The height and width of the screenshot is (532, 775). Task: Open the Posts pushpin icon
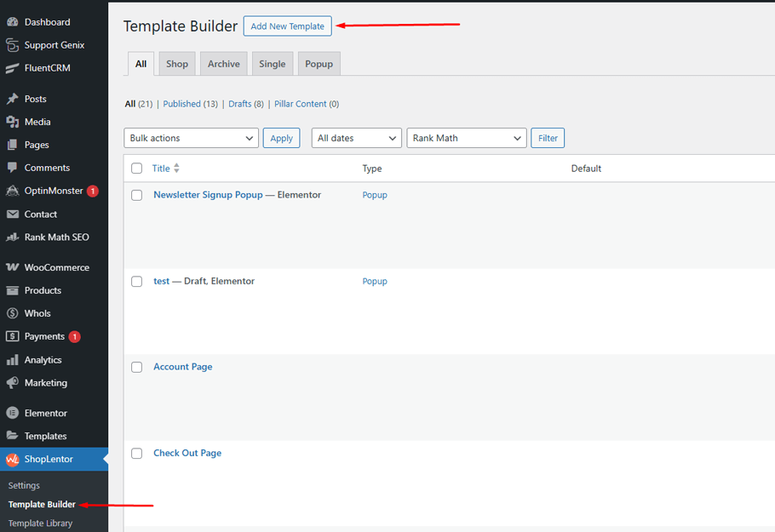coord(13,99)
